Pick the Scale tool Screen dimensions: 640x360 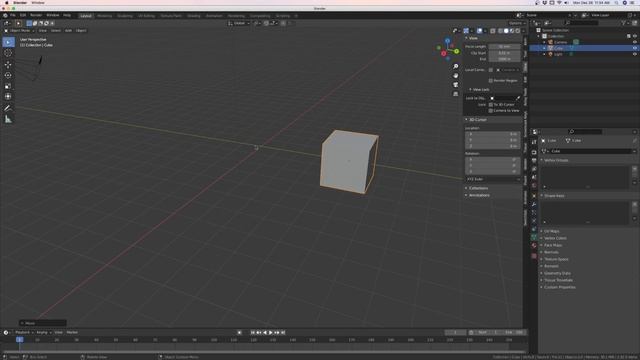coord(8,86)
